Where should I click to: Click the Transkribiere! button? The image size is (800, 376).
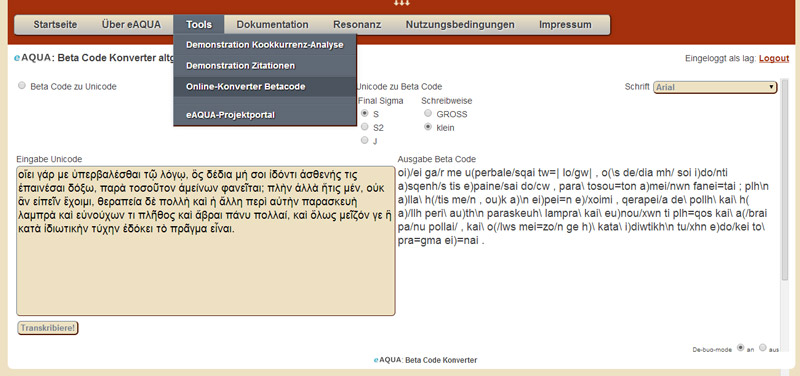click(x=48, y=328)
